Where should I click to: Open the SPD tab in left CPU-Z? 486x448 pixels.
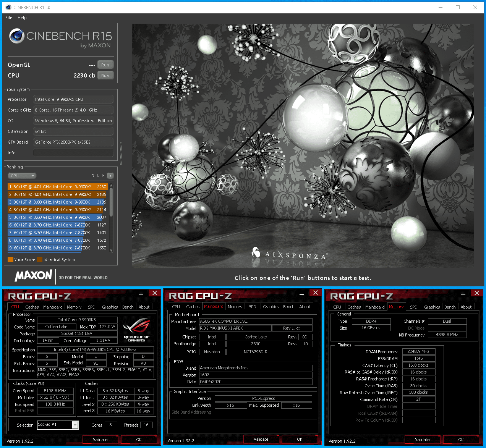point(92,307)
